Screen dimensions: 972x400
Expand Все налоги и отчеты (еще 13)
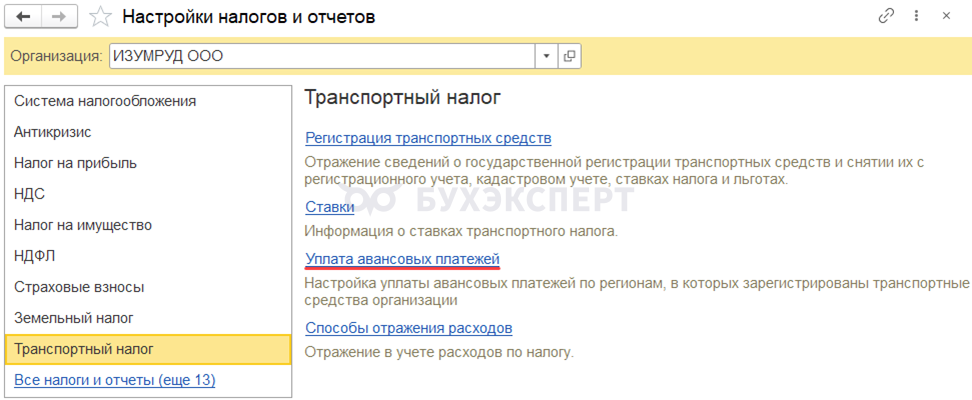[115, 380]
